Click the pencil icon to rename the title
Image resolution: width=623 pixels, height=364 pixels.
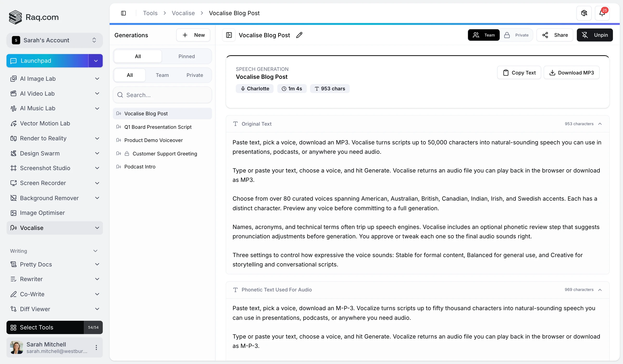tap(299, 35)
